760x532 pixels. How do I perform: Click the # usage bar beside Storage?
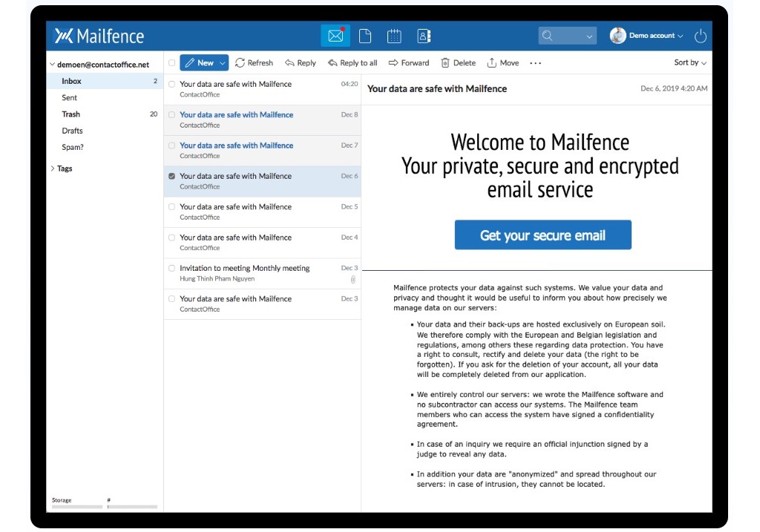click(x=132, y=507)
